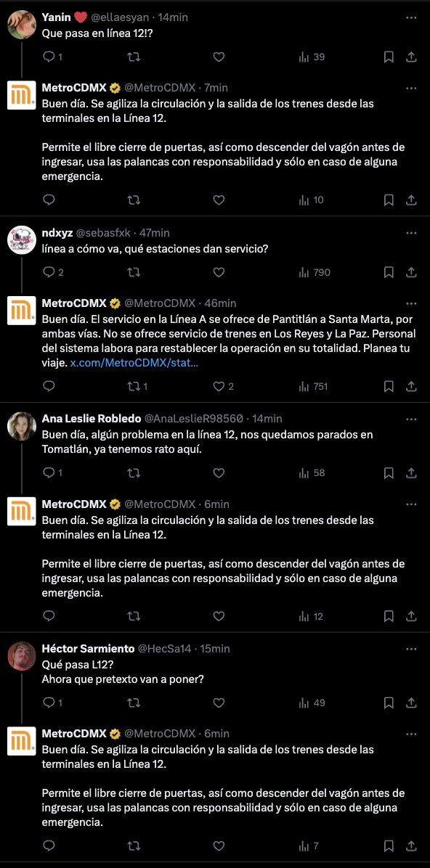The height and width of the screenshot is (868, 430).
Task: Like Yanin's tweet about línea 12
Action: pos(219,57)
